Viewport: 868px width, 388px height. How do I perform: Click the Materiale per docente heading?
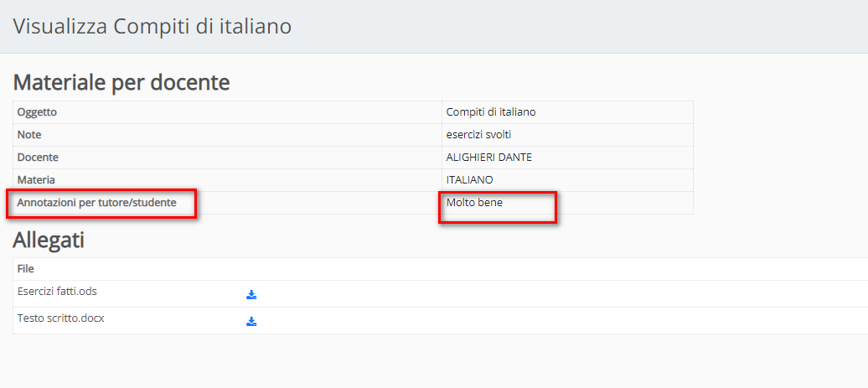pos(121,82)
